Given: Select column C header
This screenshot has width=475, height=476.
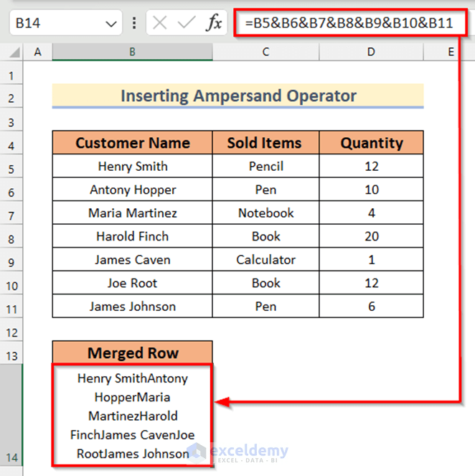Looking at the screenshot, I should click(265, 52).
